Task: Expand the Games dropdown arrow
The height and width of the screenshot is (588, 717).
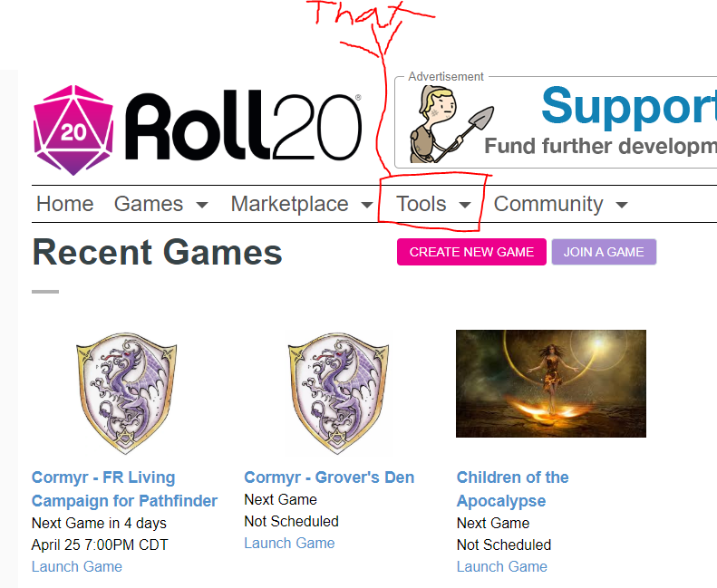Action: click(202, 205)
